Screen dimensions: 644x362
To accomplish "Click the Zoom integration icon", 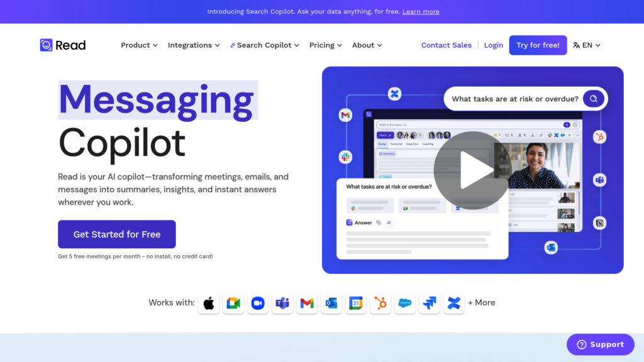I will click(x=258, y=303).
